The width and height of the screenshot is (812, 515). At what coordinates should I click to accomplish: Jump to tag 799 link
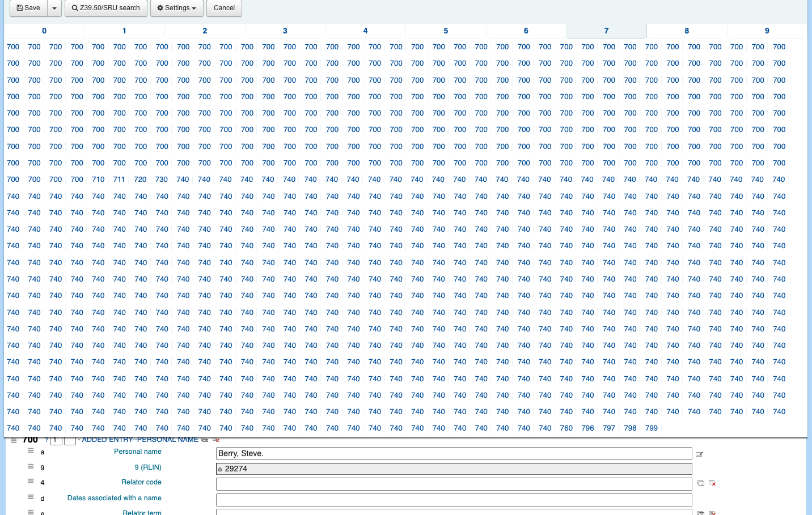click(652, 428)
